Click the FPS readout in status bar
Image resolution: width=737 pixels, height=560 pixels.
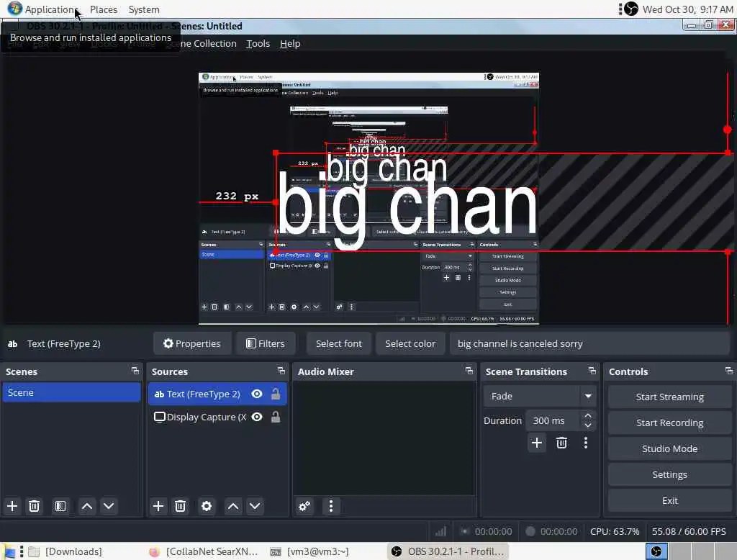point(689,531)
